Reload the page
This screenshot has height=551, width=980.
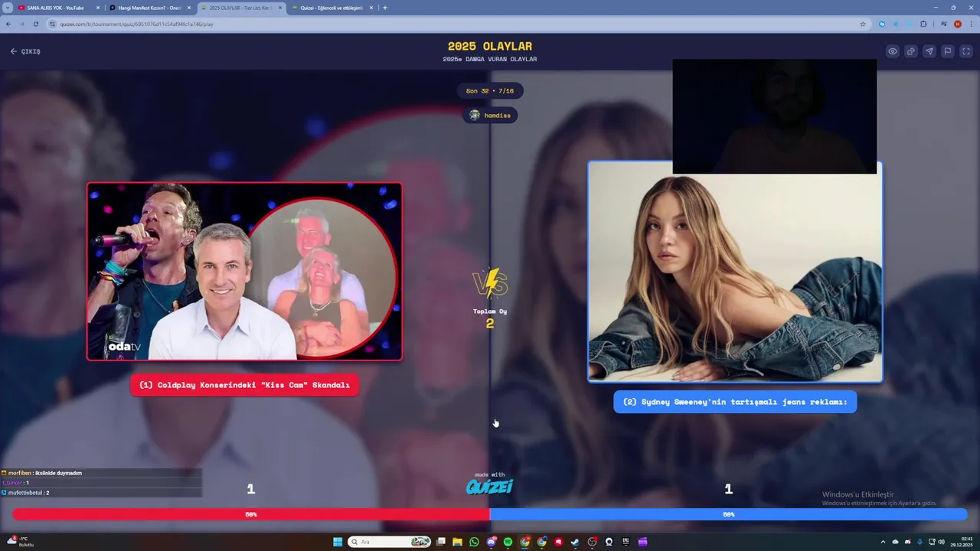(35, 24)
